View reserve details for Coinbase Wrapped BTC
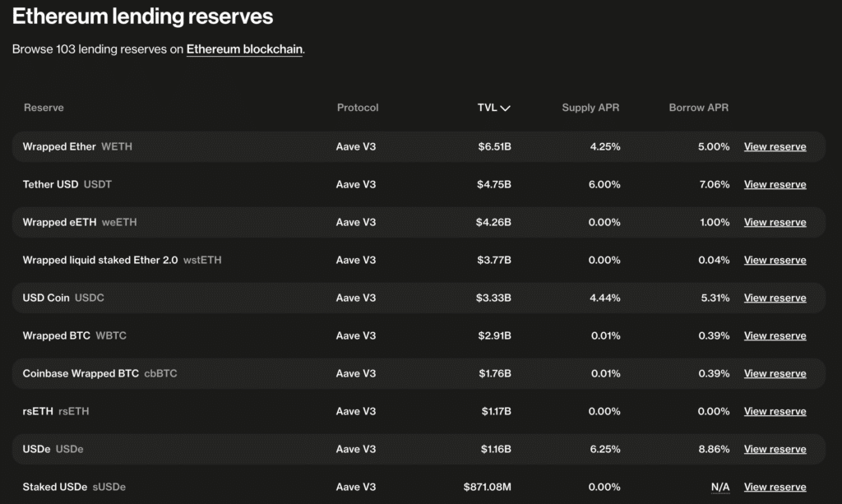This screenshot has width=842, height=504. (774, 373)
